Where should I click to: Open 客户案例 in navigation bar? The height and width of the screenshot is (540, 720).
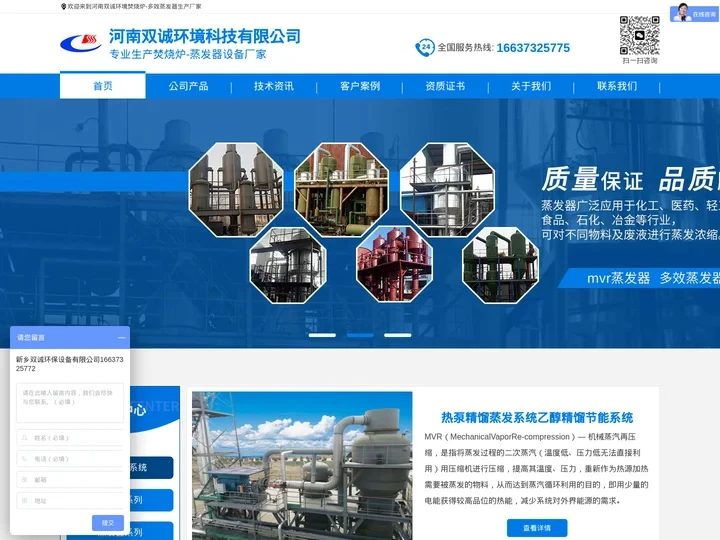360,86
